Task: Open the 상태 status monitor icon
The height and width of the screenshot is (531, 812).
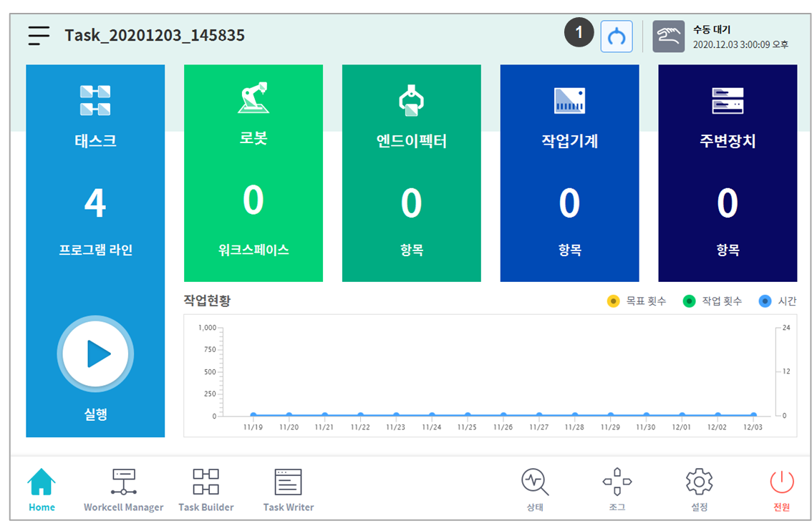Action: click(534, 489)
